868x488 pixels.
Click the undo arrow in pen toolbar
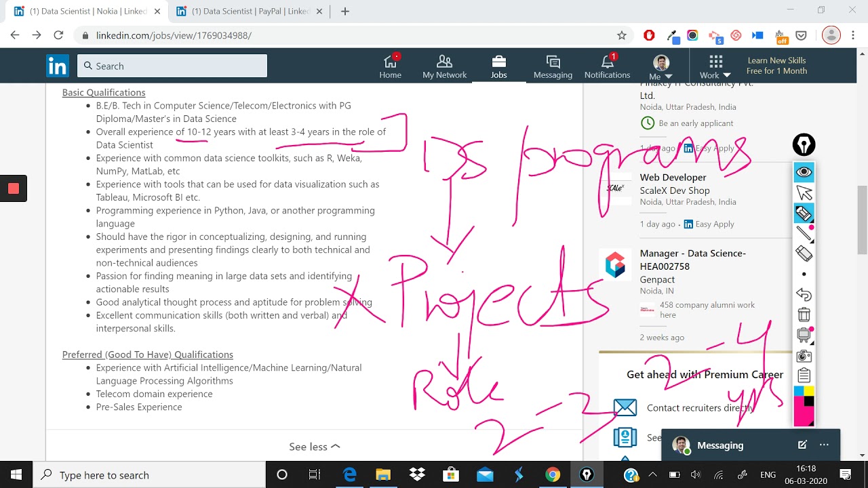[804, 294]
